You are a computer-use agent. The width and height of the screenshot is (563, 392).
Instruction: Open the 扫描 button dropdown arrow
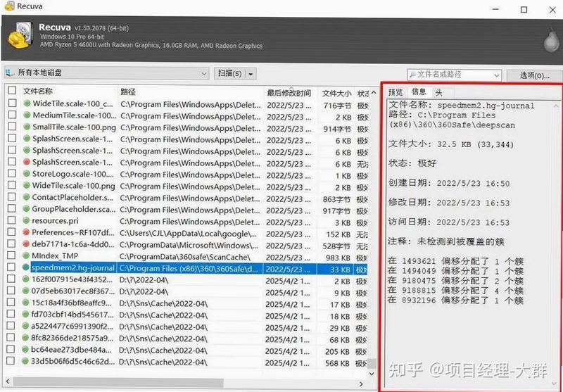(x=251, y=74)
